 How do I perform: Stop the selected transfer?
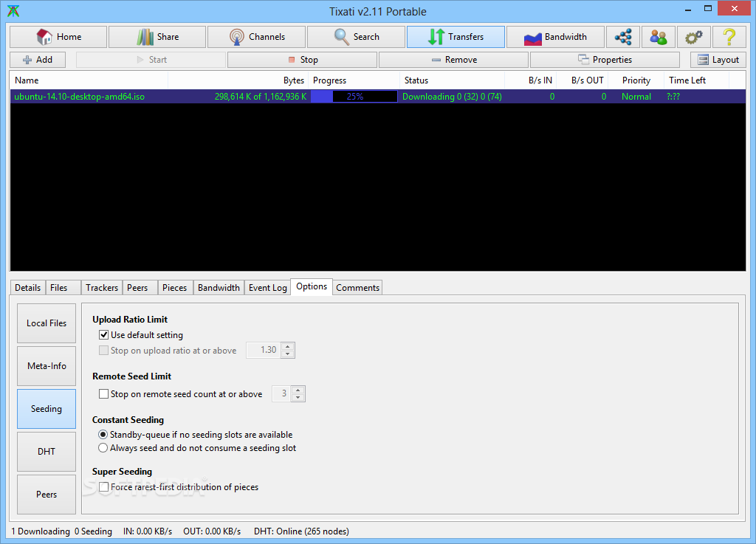coord(302,60)
